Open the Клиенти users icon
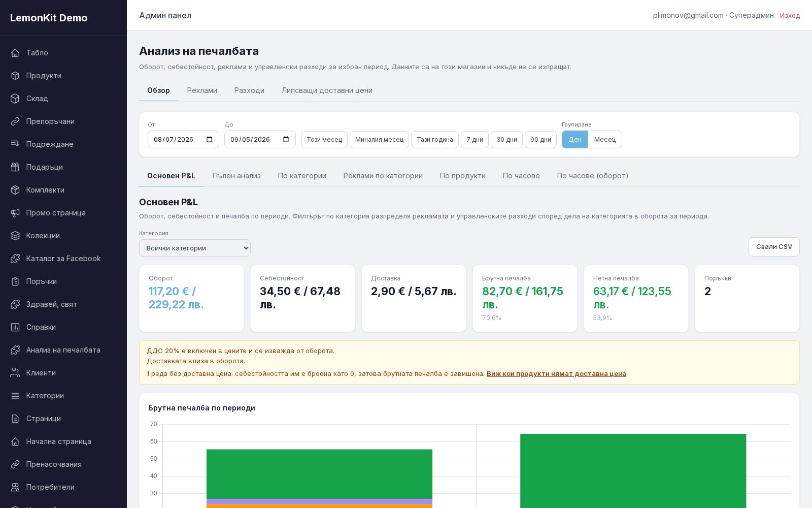Image resolution: width=812 pixels, height=508 pixels. click(x=15, y=373)
